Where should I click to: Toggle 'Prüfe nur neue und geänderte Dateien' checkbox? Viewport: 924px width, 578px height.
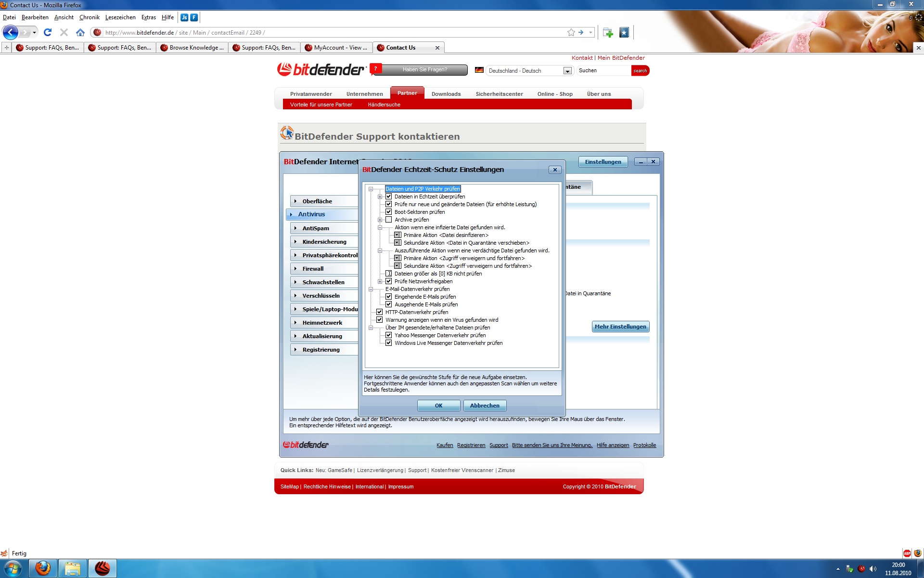tap(389, 204)
